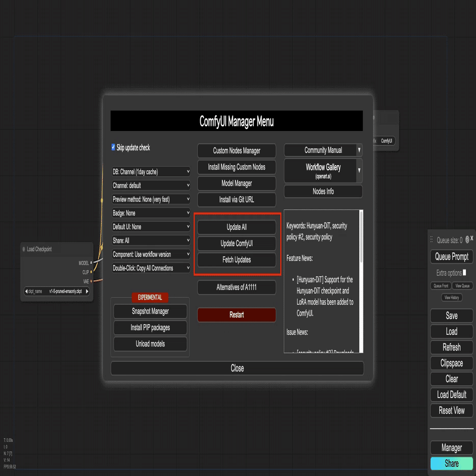This screenshot has width=476, height=476.
Task: Select previous ckpt_name with left arrow
Action: [26, 292]
